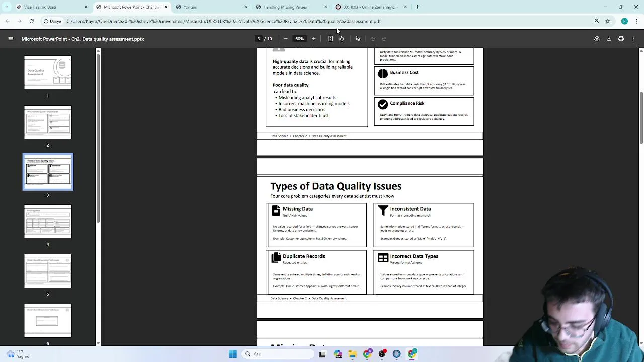Click the save to Drive icon
Viewport: 644px width, 362px height.
coord(597,39)
